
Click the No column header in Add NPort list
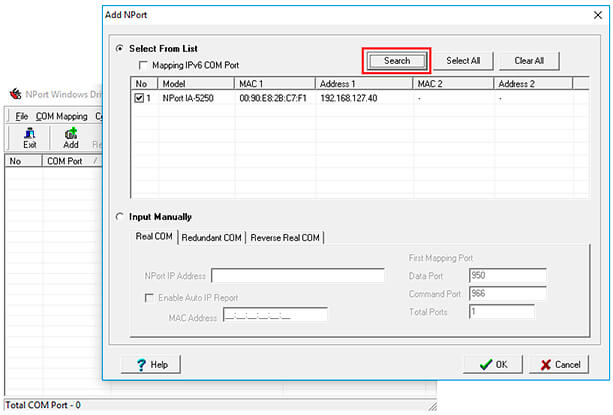pos(144,84)
